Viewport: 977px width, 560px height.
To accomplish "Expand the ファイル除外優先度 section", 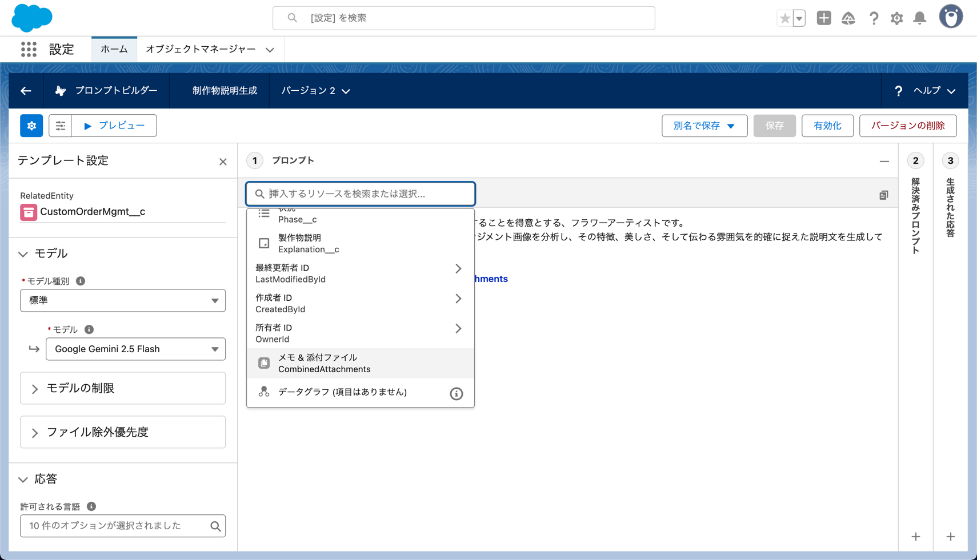I will (x=123, y=432).
